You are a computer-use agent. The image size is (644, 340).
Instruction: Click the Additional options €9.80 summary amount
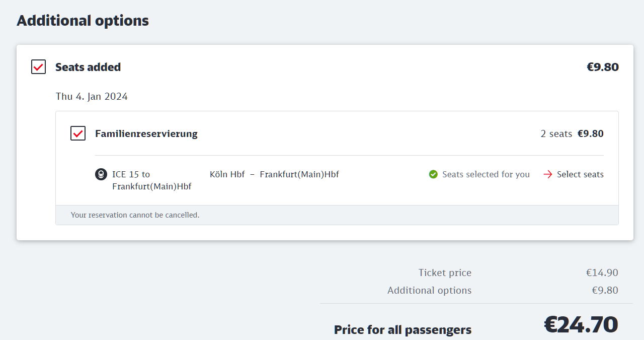coord(605,290)
